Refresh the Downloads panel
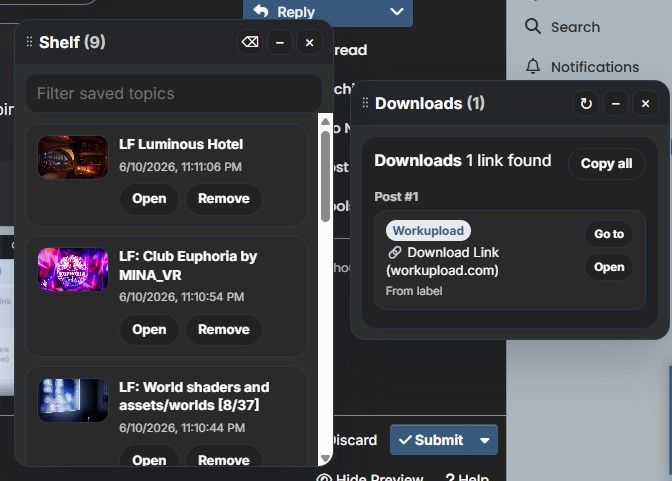The image size is (672, 481). 586,103
